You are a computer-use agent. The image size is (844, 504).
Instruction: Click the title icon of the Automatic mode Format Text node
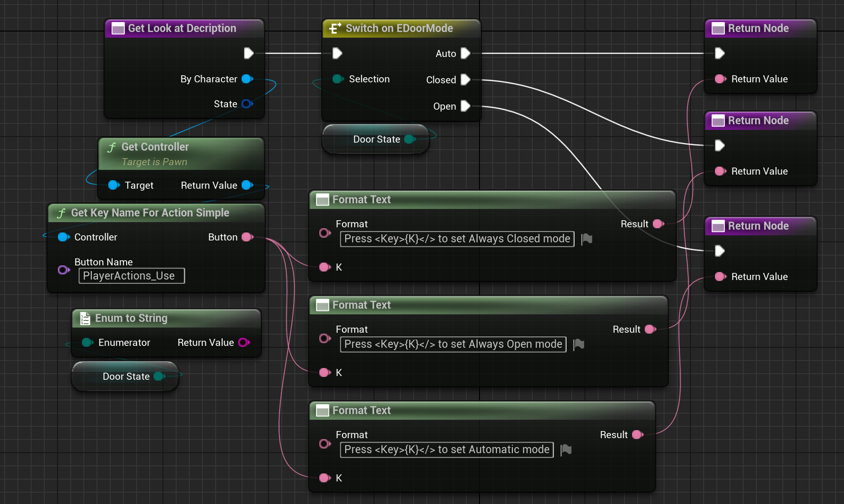[x=323, y=411]
